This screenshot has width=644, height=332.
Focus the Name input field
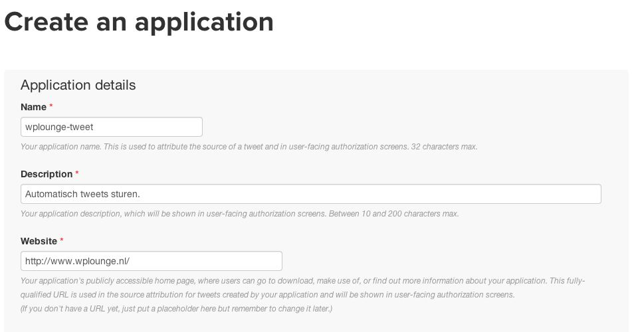click(111, 127)
